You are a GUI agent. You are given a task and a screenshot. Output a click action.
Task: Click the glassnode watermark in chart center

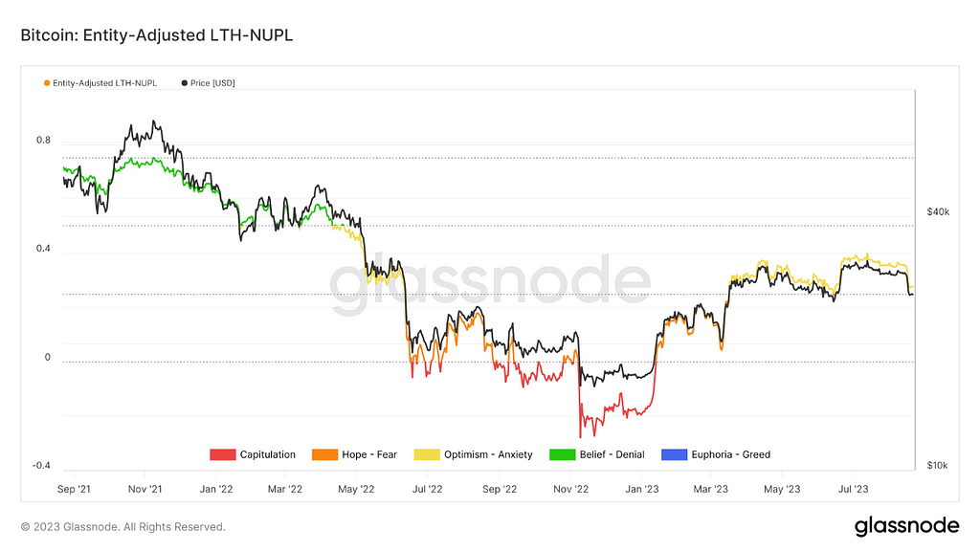point(490,284)
